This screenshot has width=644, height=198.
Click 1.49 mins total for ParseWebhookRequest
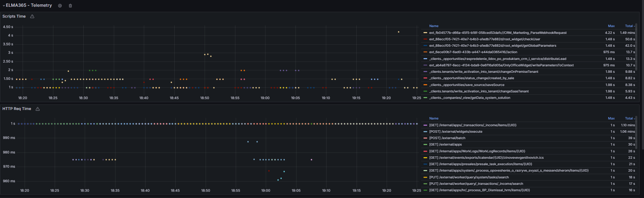[x=627, y=33]
